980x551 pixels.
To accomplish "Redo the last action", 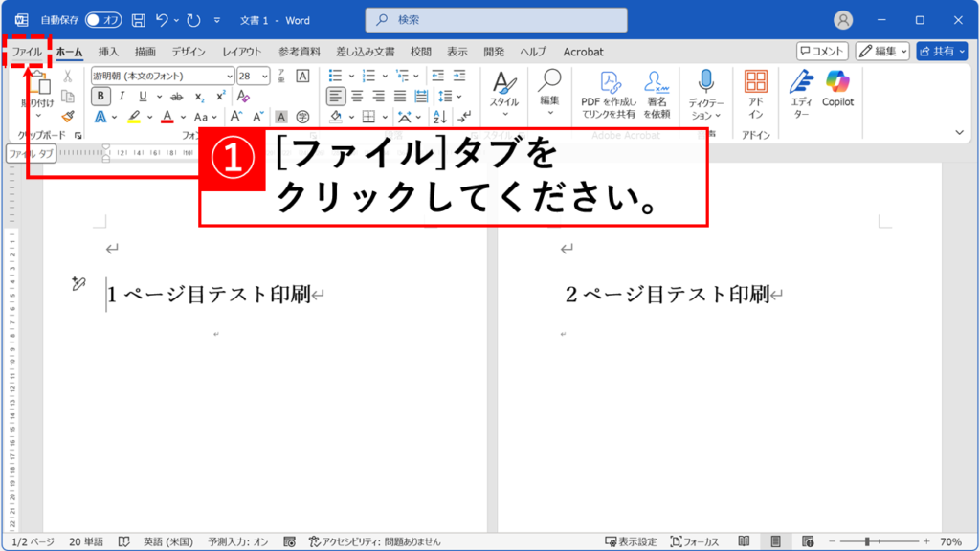I will click(193, 20).
